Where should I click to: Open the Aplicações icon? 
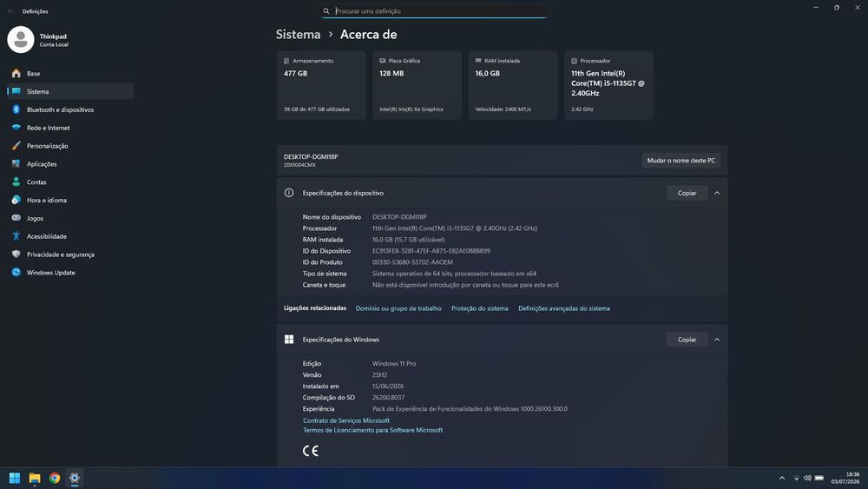(16, 163)
